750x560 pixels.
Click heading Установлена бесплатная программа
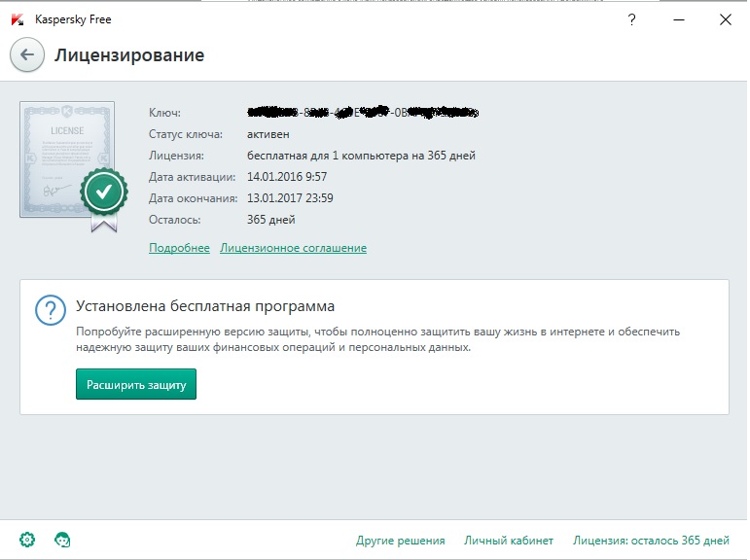tap(205, 306)
